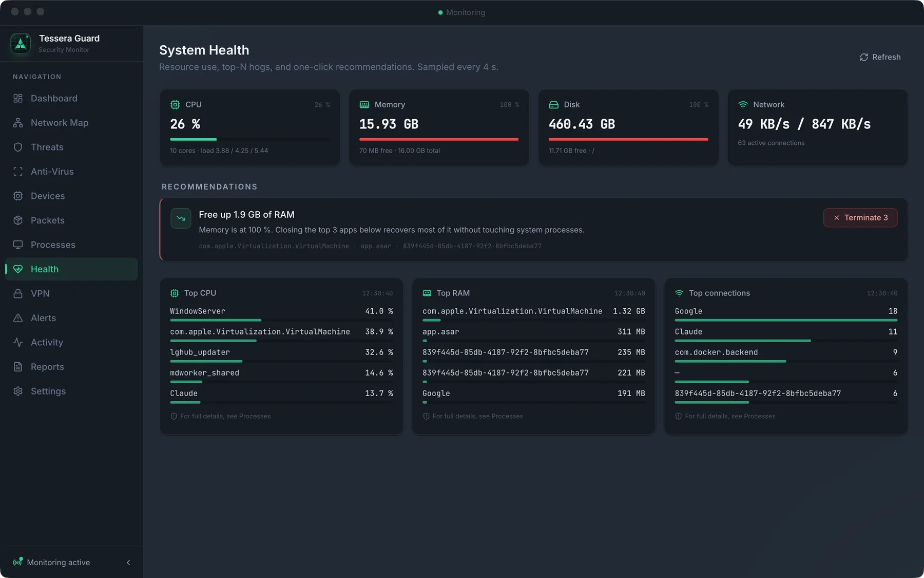
Task: Click the 839f445d row showing 235 MB
Action: coord(534,355)
